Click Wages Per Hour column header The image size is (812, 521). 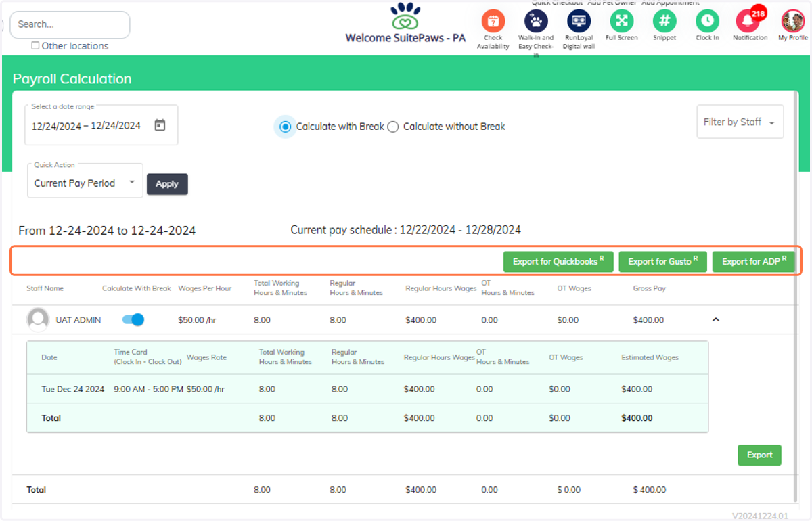(205, 288)
